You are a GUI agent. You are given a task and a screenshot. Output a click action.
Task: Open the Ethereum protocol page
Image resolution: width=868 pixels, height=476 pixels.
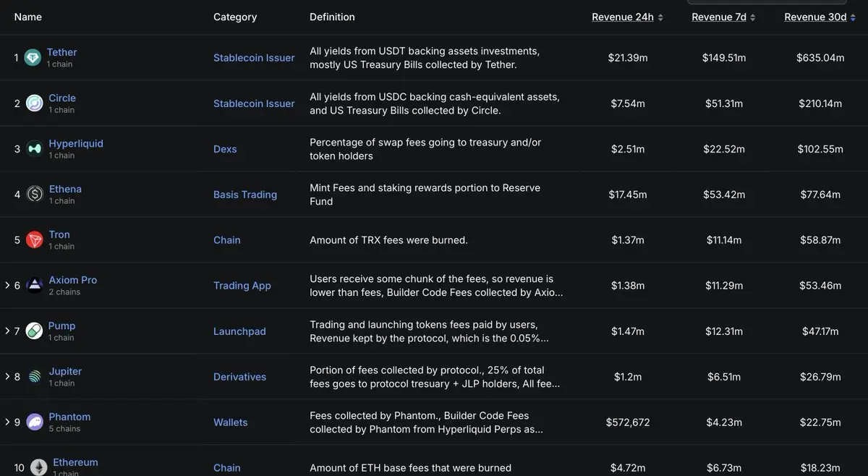click(75, 462)
